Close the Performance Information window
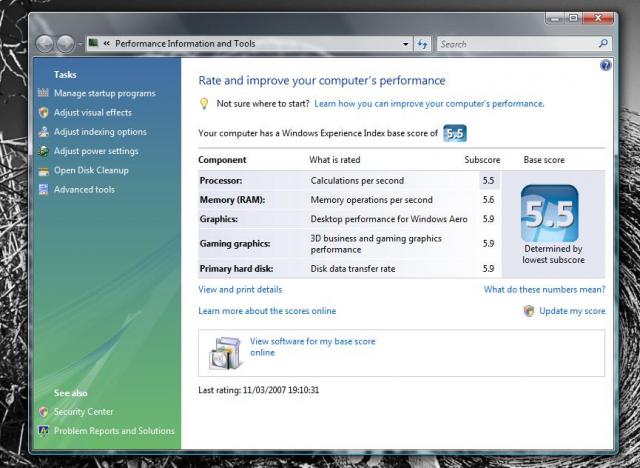 (x=598, y=18)
